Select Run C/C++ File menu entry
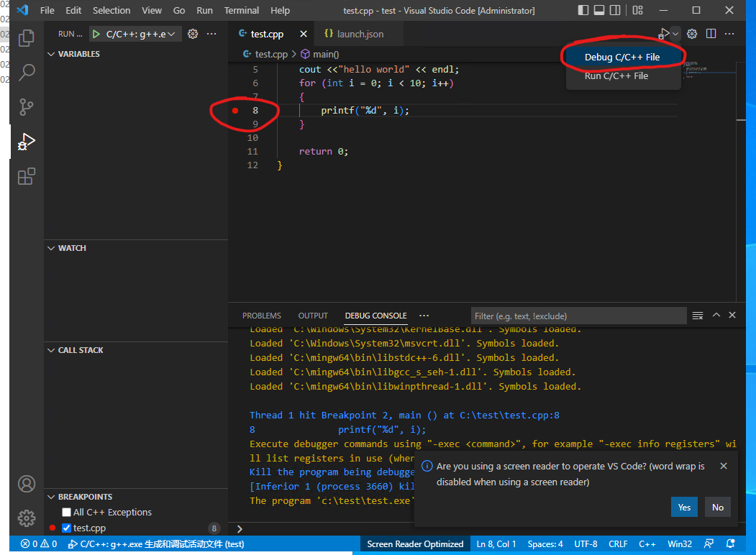Viewport: 756px width, 555px height. point(616,75)
